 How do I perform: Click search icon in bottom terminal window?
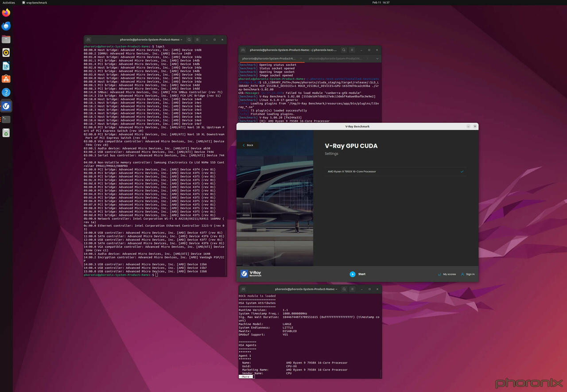pos(344,289)
